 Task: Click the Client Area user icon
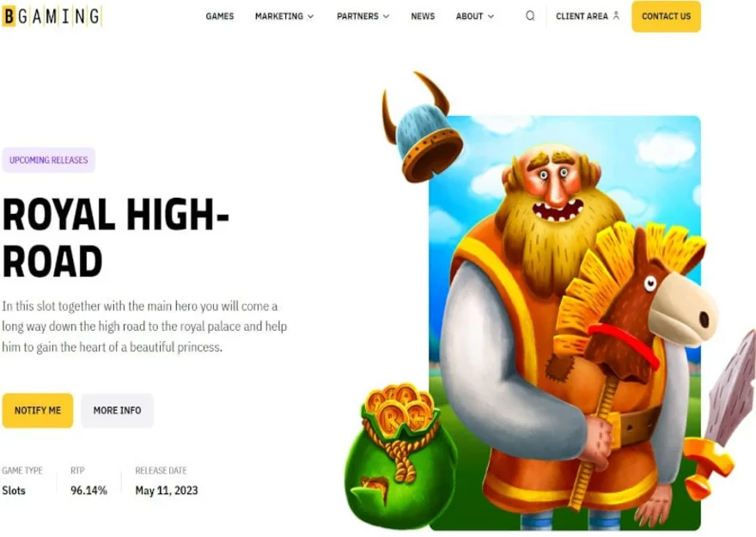[x=616, y=16]
